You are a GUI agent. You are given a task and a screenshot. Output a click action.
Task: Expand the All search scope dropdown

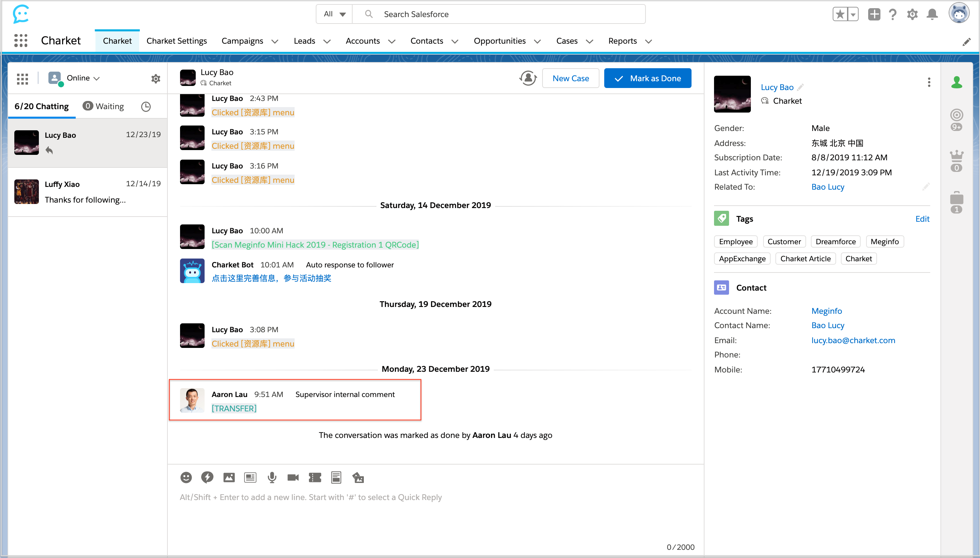click(334, 14)
